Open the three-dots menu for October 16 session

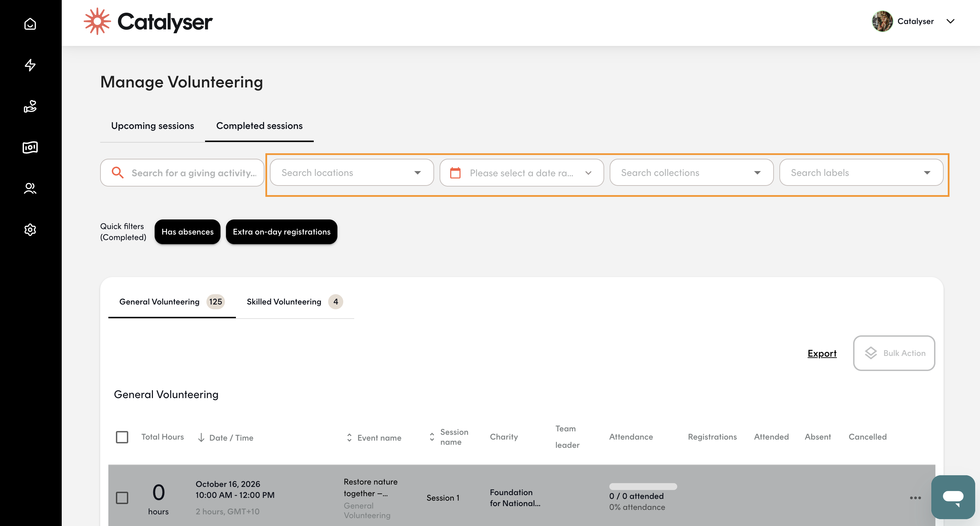coord(915,498)
